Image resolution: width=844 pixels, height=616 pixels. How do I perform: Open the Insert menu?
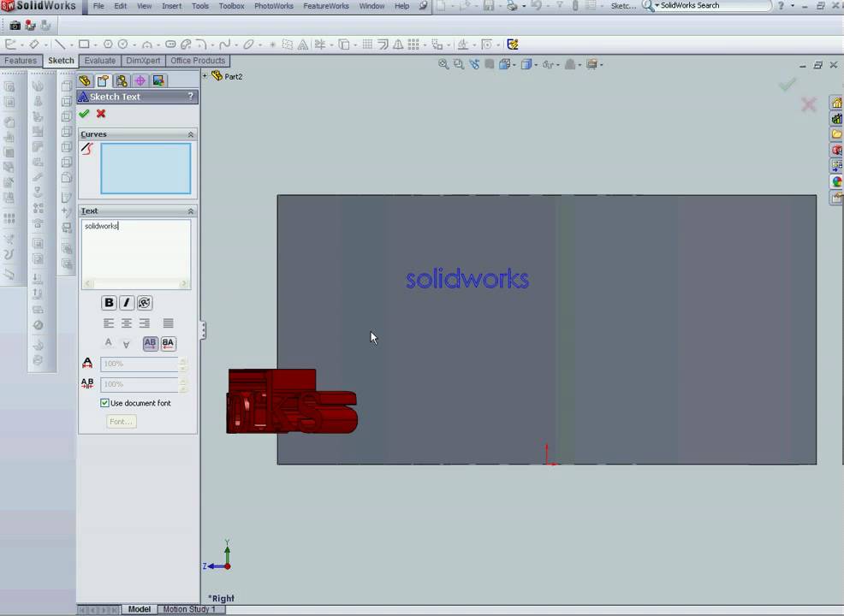pos(172,6)
